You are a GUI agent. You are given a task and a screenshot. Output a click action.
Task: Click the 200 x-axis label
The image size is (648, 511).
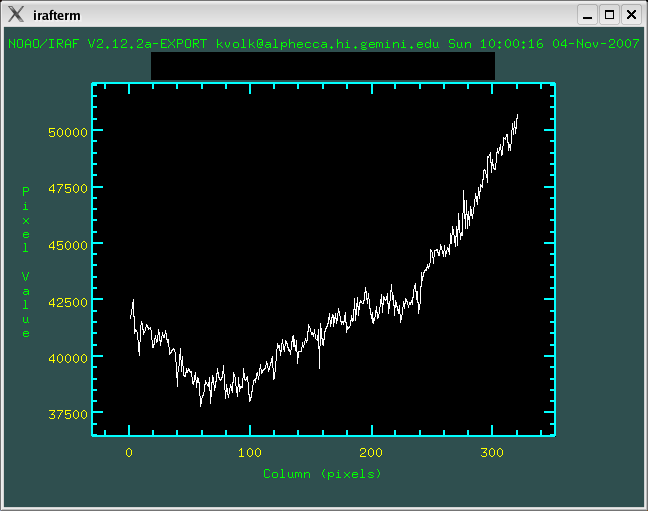(371, 453)
